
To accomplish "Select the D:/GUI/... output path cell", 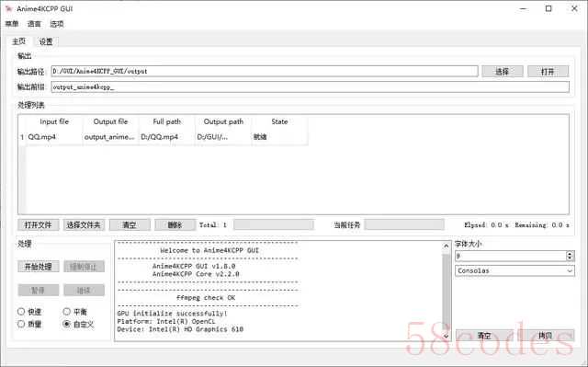I will (223, 137).
